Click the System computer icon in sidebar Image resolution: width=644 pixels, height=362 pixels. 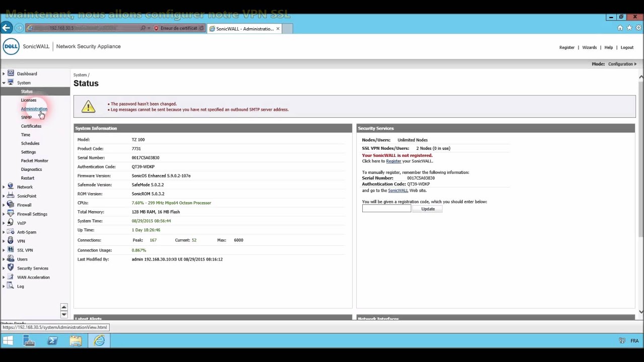tap(11, 82)
